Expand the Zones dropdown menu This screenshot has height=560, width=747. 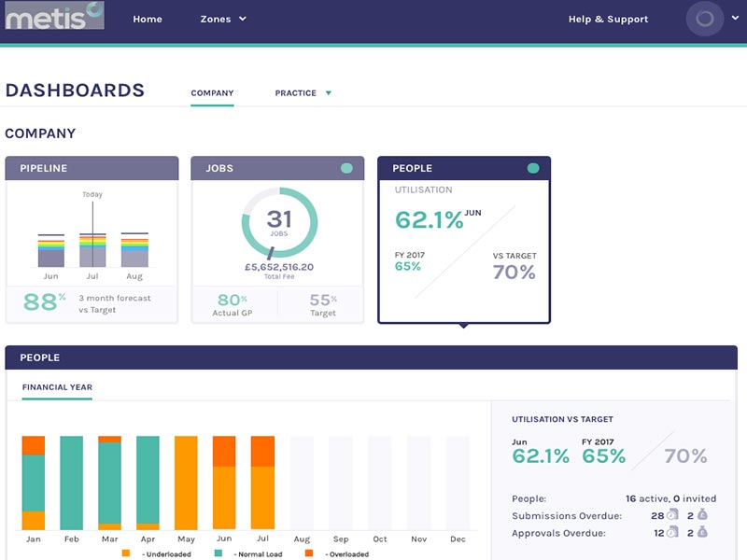coord(224,18)
